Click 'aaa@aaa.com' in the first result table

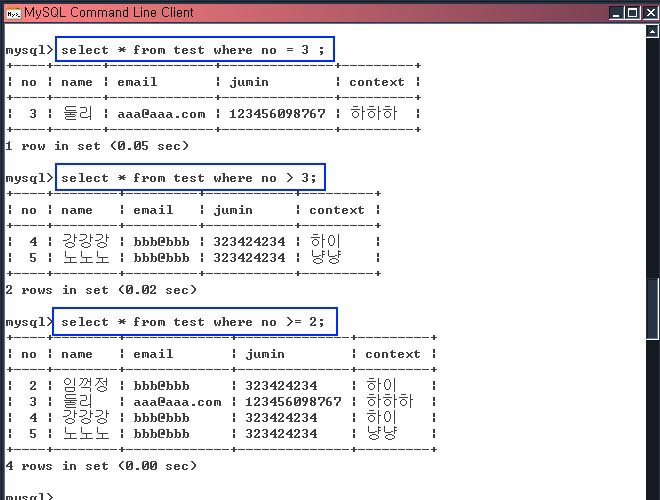coord(161,114)
